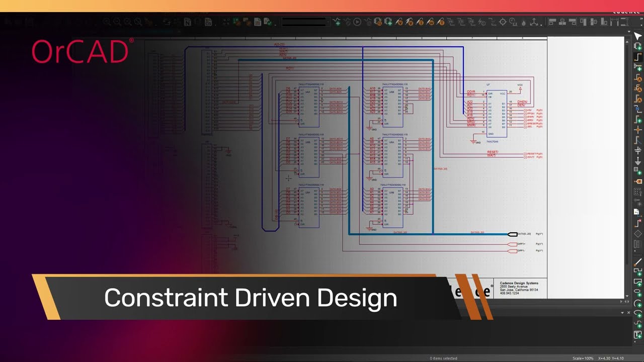This screenshot has height=362, width=644.
Task: Align selected objects left
Action: point(552,22)
